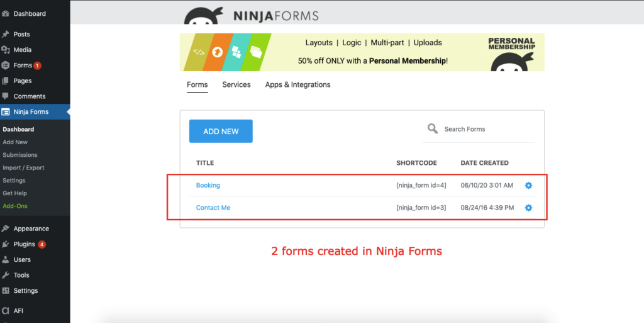Viewport: 644px width, 323px height.
Task: Click the Comments bubble icon
Action: point(5,96)
